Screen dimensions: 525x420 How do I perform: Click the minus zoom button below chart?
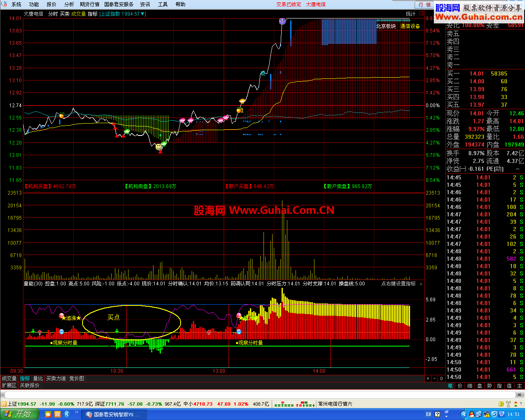pos(435,379)
